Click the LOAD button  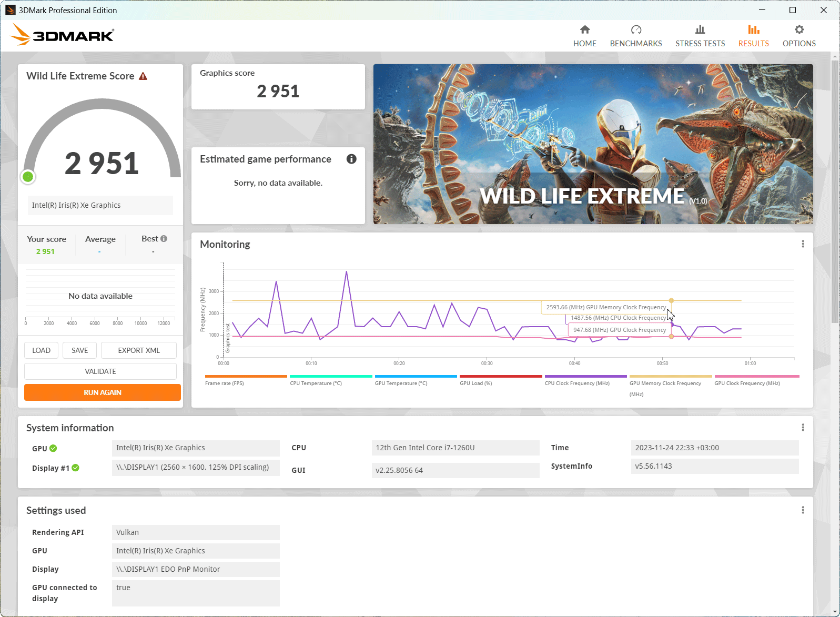point(41,350)
